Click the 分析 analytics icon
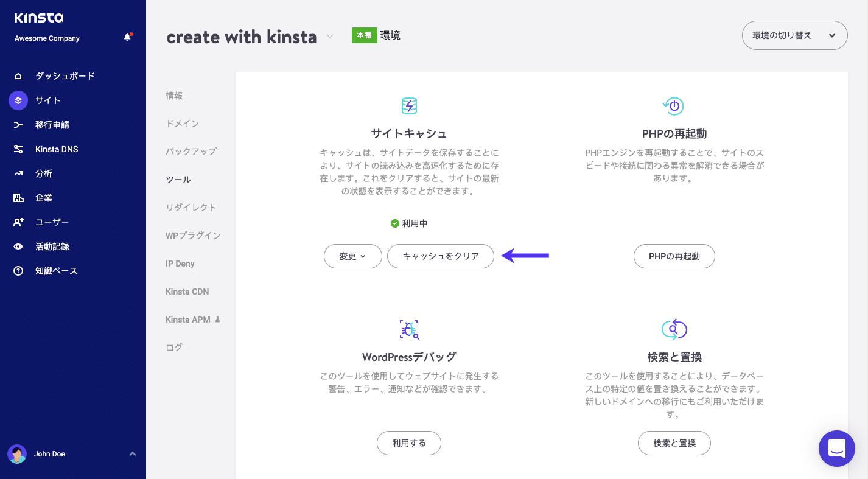This screenshot has height=479, width=868. 17,173
